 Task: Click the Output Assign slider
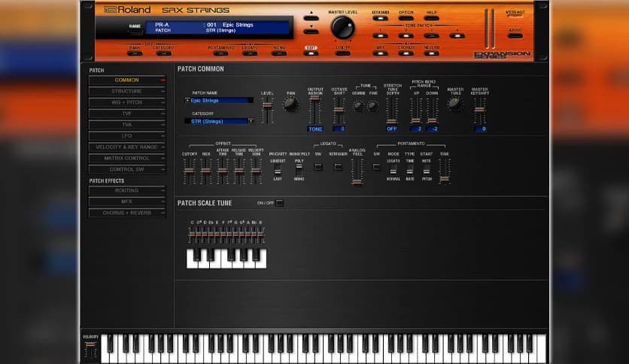pos(315,111)
